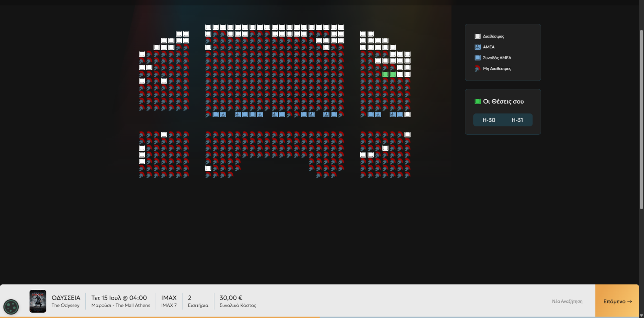
Task: Select the top-right corner seat of center block
Action: tap(341, 27)
